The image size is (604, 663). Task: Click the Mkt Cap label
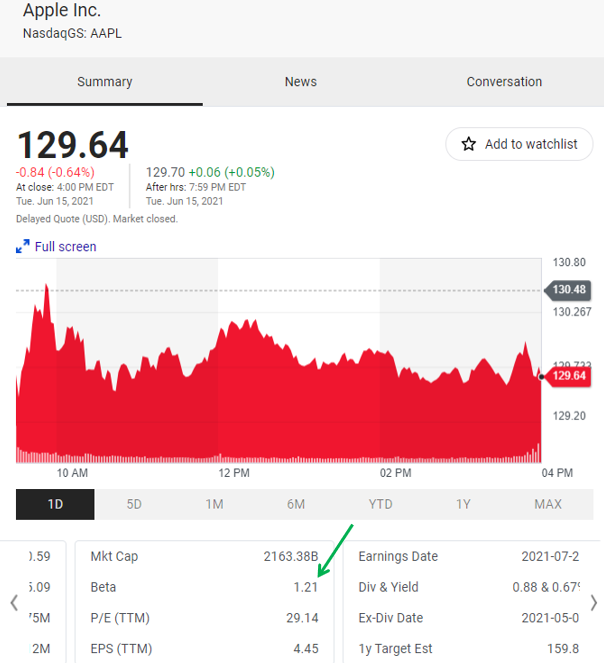pyautogui.click(x=114, y=556)
